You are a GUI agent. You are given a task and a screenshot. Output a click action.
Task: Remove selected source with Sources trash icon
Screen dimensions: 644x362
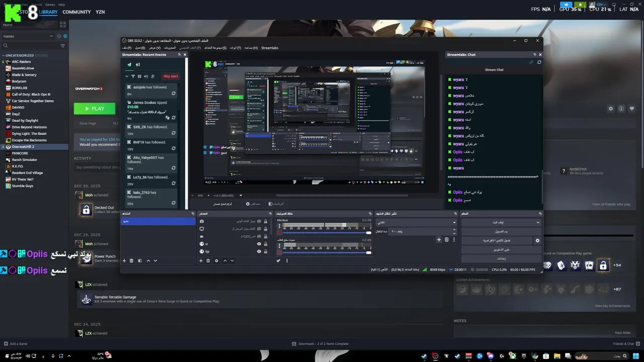(208, 260)
